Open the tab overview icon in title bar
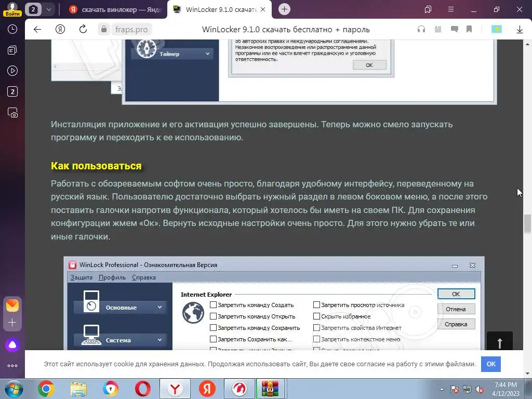532x399 pixels. [x=428, y=9]
